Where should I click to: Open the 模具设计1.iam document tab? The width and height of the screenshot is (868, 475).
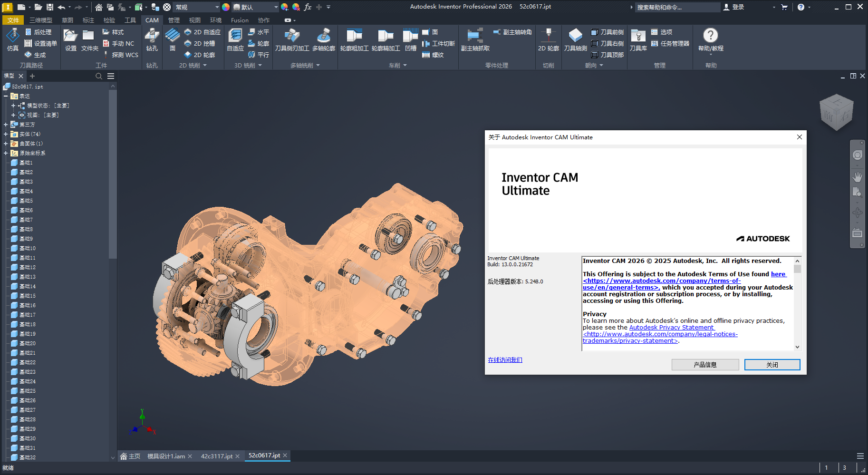point(166,456)
